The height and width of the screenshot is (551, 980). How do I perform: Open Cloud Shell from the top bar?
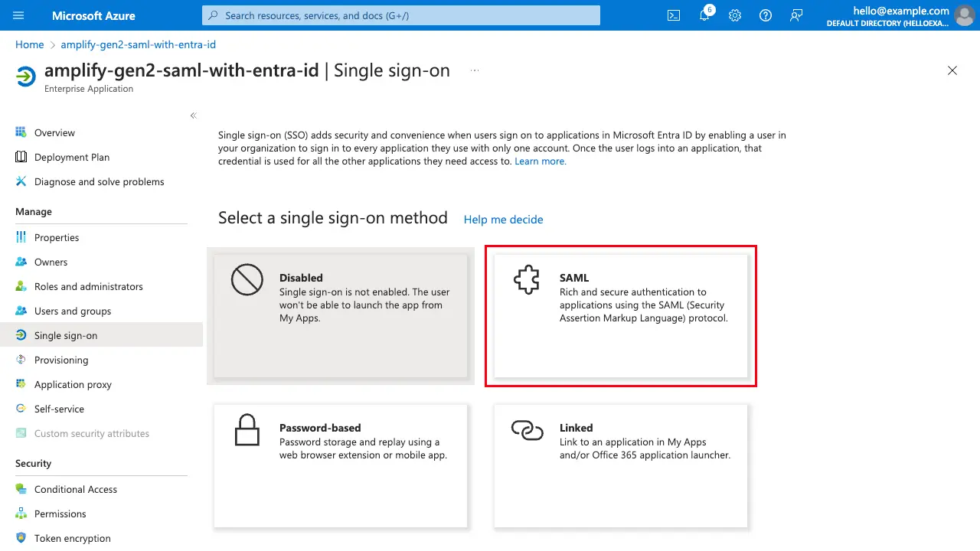point(674,15)
